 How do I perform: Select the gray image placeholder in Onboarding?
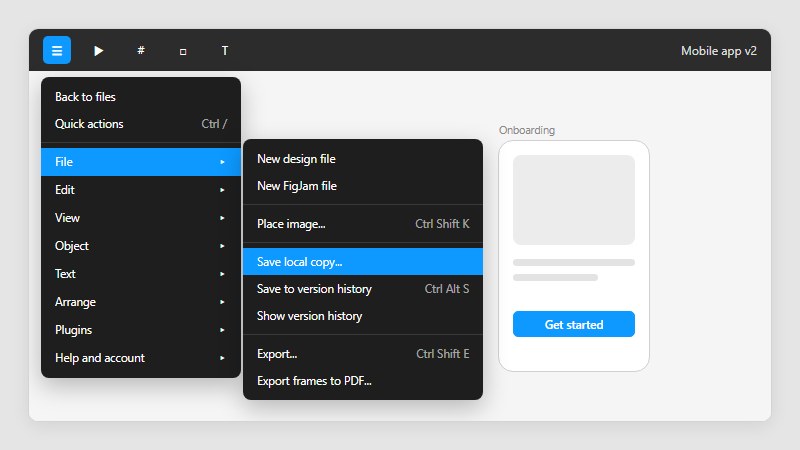click(x=573, y=199)
